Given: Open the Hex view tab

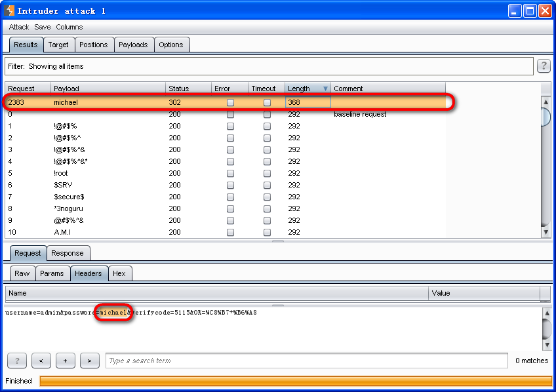Looking at the screenshot, I should [x=119, y=273].
